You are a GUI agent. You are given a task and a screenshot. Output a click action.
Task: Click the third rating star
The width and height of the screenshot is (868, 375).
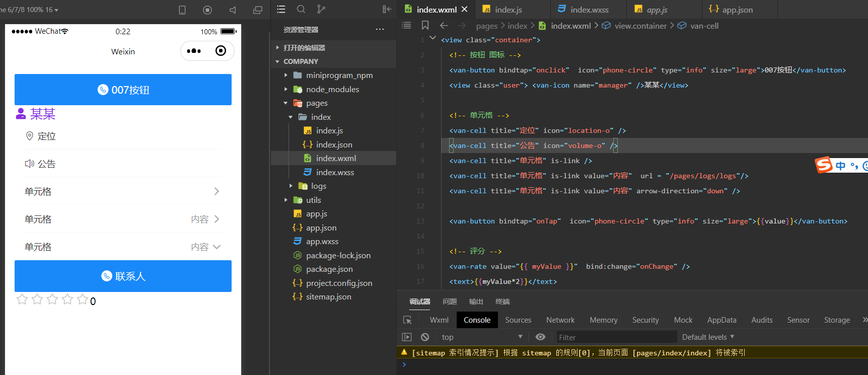[x=52, y=299]
